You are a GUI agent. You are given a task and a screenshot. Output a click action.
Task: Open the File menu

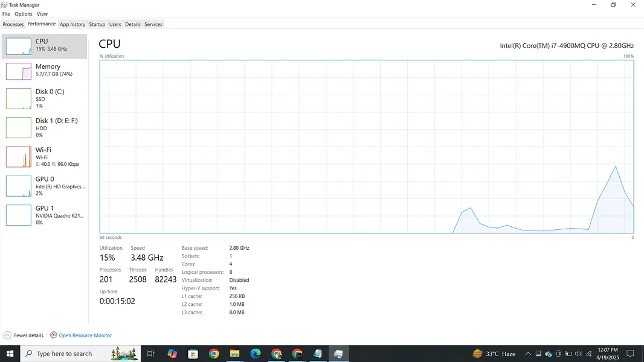click(6, 14)
